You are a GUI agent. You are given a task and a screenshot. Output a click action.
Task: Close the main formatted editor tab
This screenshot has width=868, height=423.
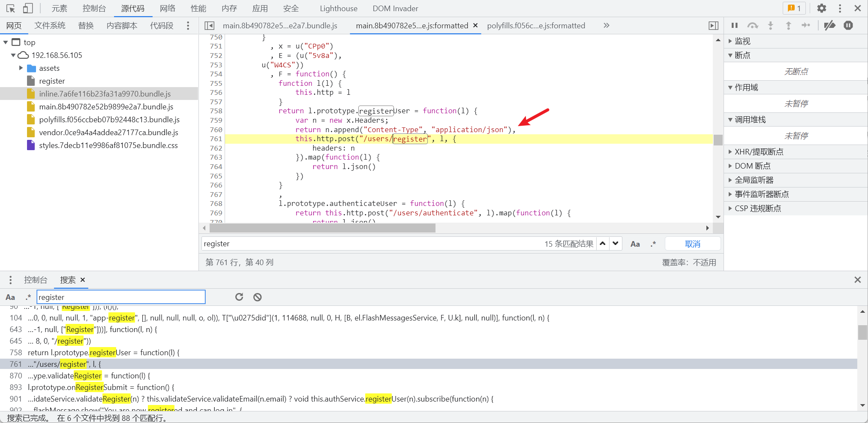475,25
